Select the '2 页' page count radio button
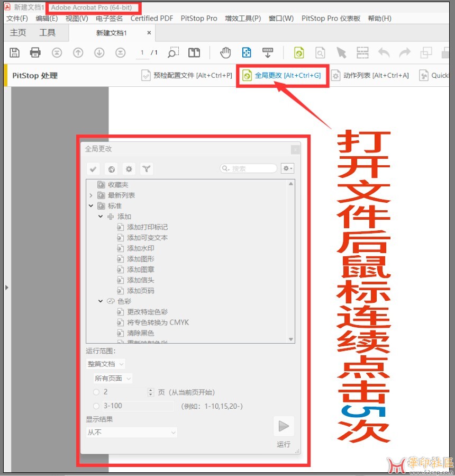Screen dimensions: 455x476 tap(96, 392)
